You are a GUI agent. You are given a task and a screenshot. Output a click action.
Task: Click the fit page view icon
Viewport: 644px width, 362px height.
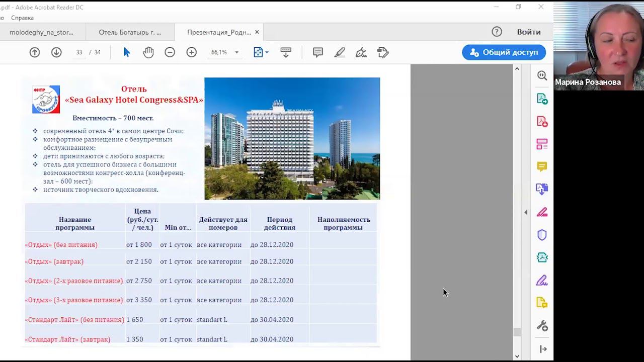[x=258, y=52]
